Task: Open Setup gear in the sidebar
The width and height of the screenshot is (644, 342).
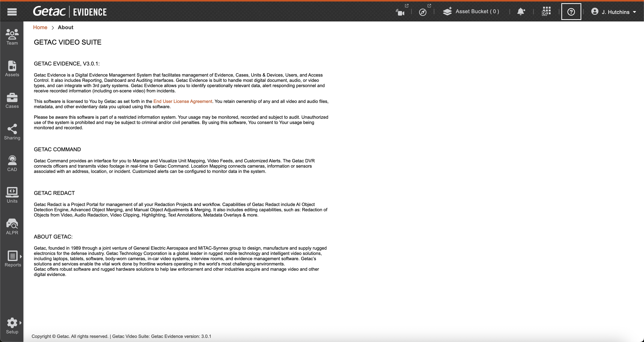Action: pyautogui.click(x=12, y=326)
